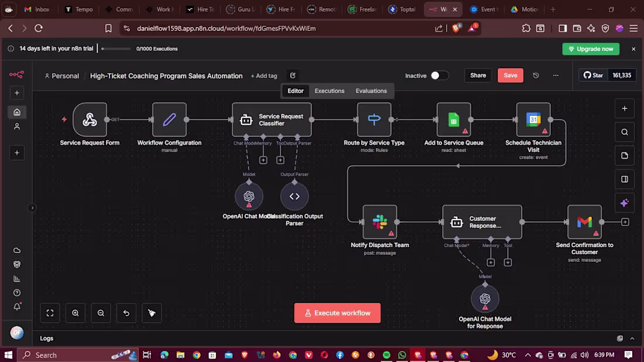Click the fit-to-view canvas icon

50,313
